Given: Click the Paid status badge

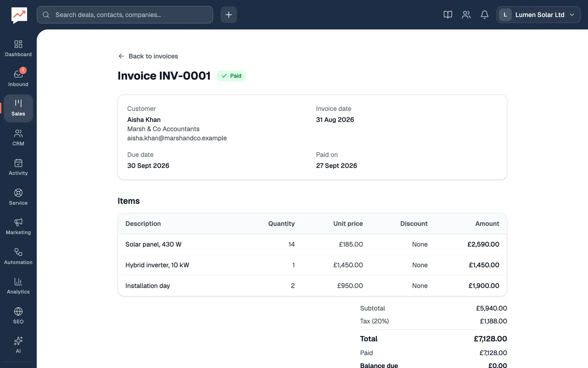Looking at the screenshot, I should 231,76.
